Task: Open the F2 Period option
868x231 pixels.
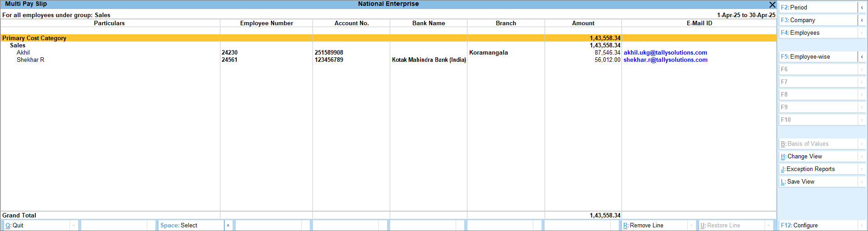Action: (x=817, y=8)
